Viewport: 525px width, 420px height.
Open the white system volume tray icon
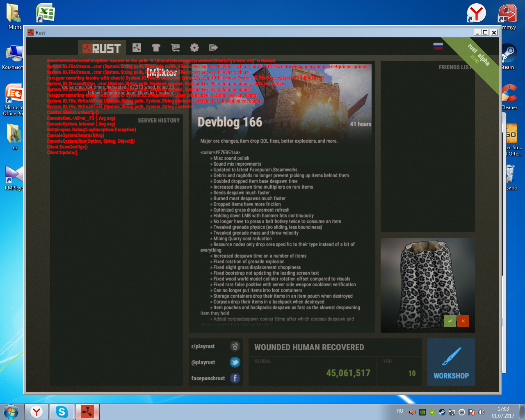[x=482, y=412]
